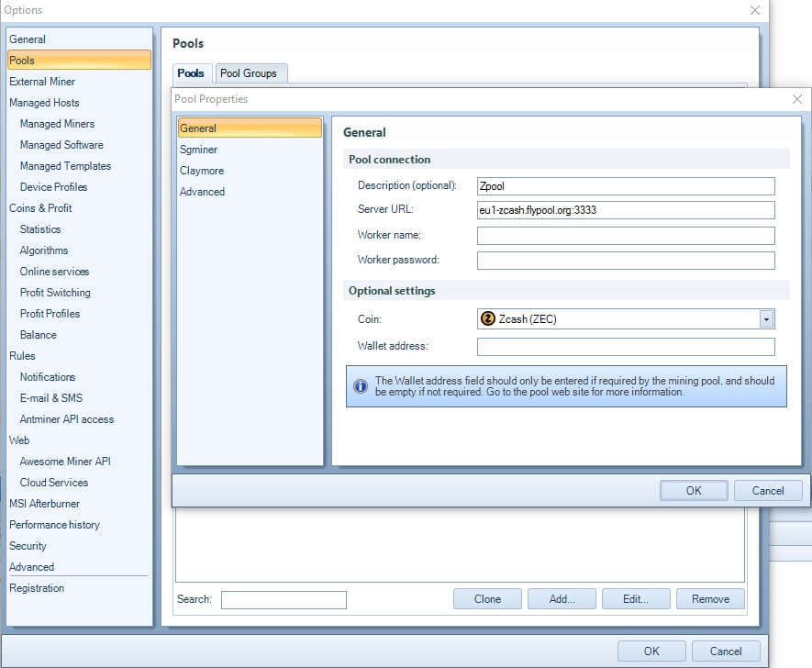Click the Add... button for pools
This screenshot has width=812, height=668.
tap(562, 599)
